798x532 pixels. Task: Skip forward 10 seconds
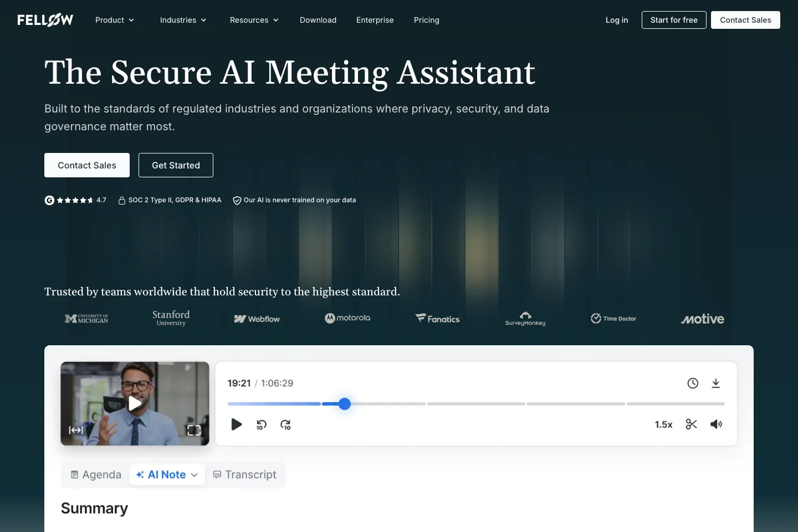point(285,424)
